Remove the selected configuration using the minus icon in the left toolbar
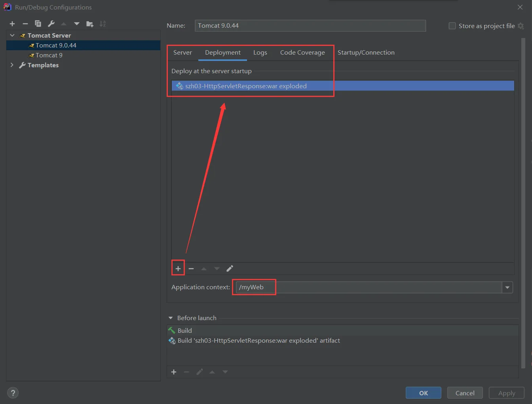 point(25,24)
